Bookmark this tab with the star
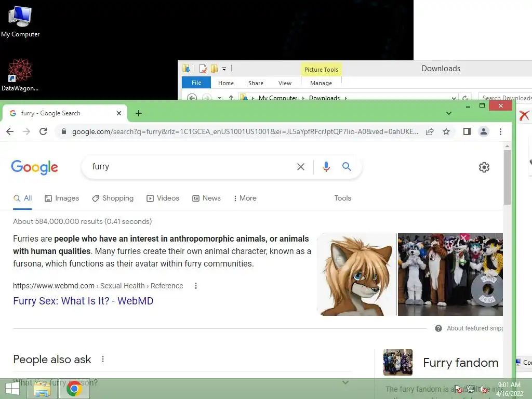 coord(446,131)
